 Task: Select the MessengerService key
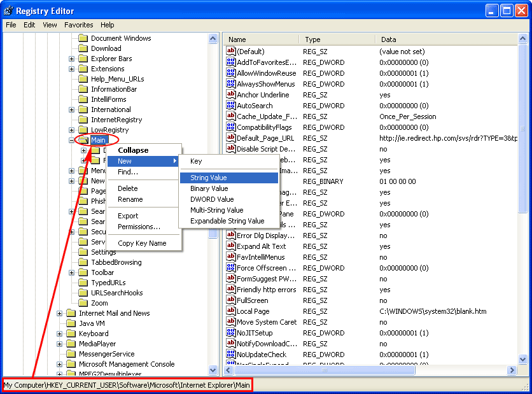[x=106, y=354]
